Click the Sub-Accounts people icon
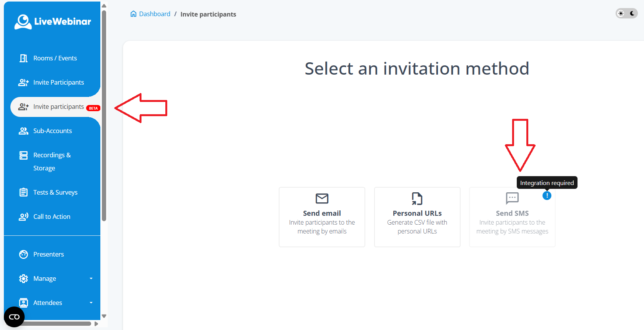644x330 pixels. (x=23, y=131)
